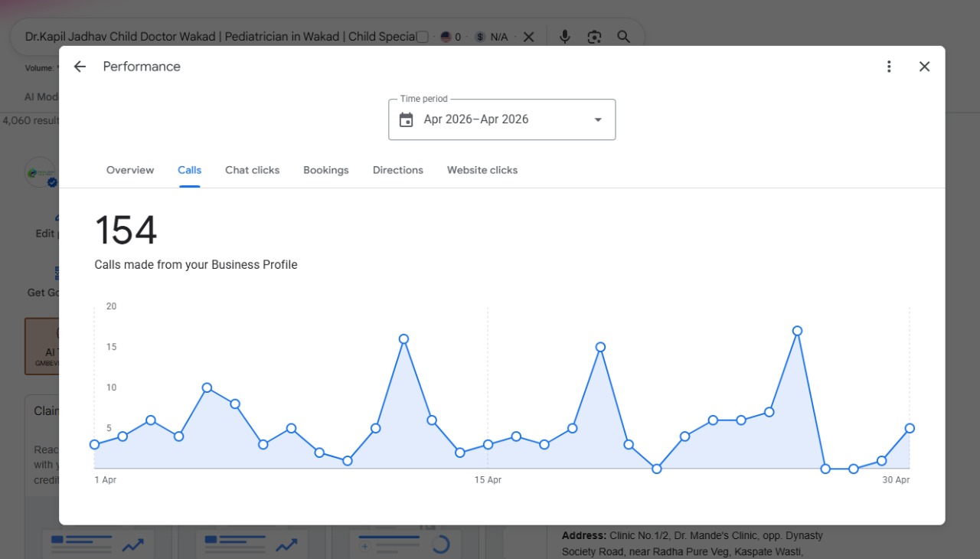Start voice search with microphone icon
The height and width of the screenshot is (559, 980).
565,37
